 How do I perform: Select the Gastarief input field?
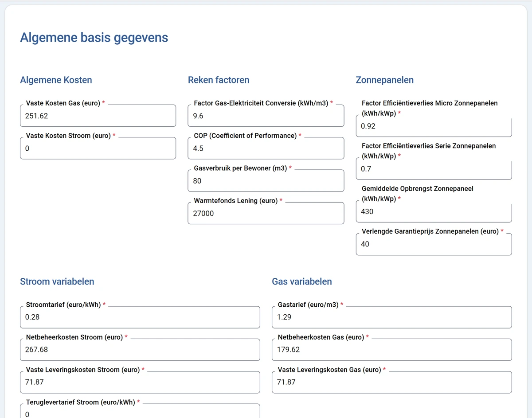[x=392, y=317]
